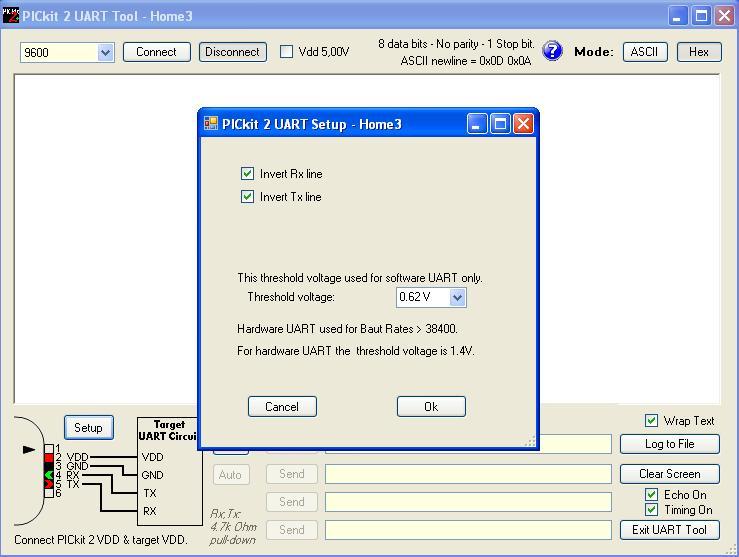Click Log to File button
The image size is (739, 557).
pyautogui.click(x=669, y=444)
